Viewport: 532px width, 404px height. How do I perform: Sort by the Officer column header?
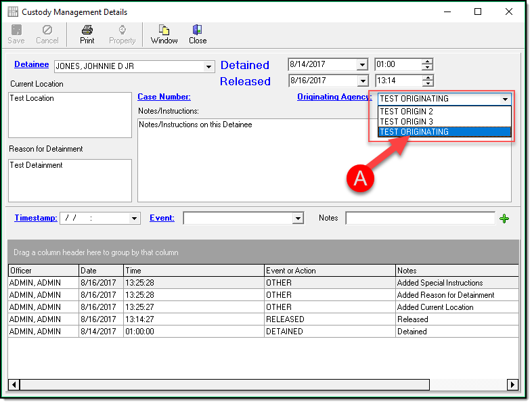(42, 271)
